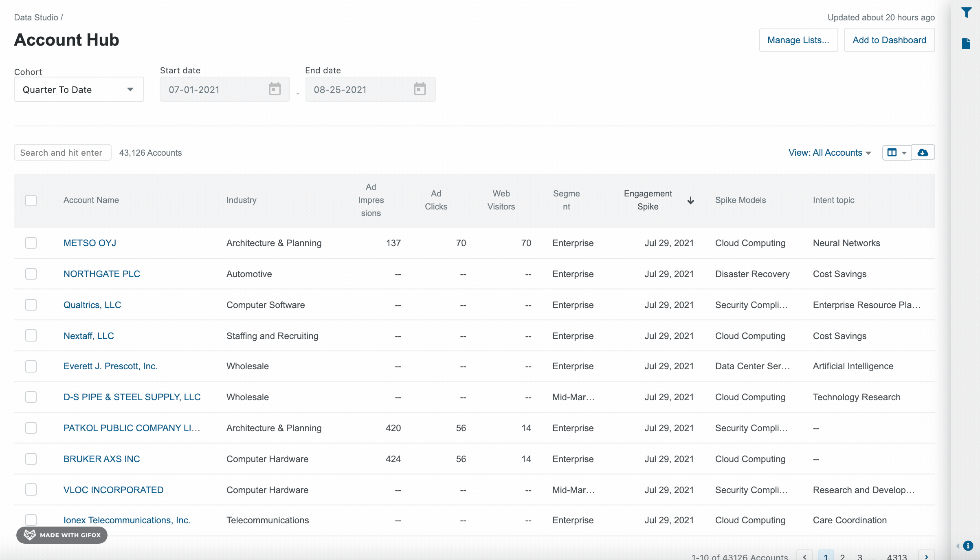
Task: Click Staffing and Recruiting industry cell
Action: (x=272, y=336)
